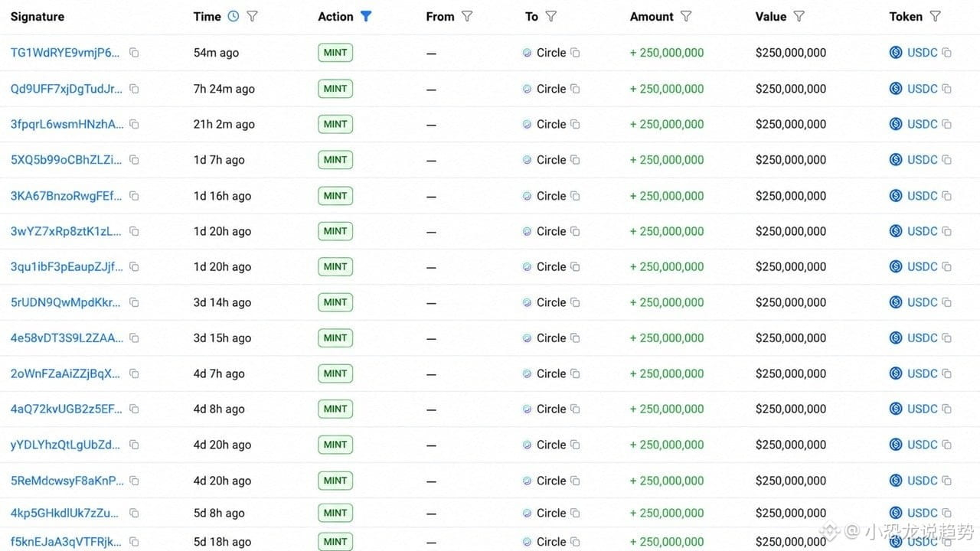Open Circle account in the 21h 2m ago row
This screenshot has width=980, height=551.
pos(551,124)
